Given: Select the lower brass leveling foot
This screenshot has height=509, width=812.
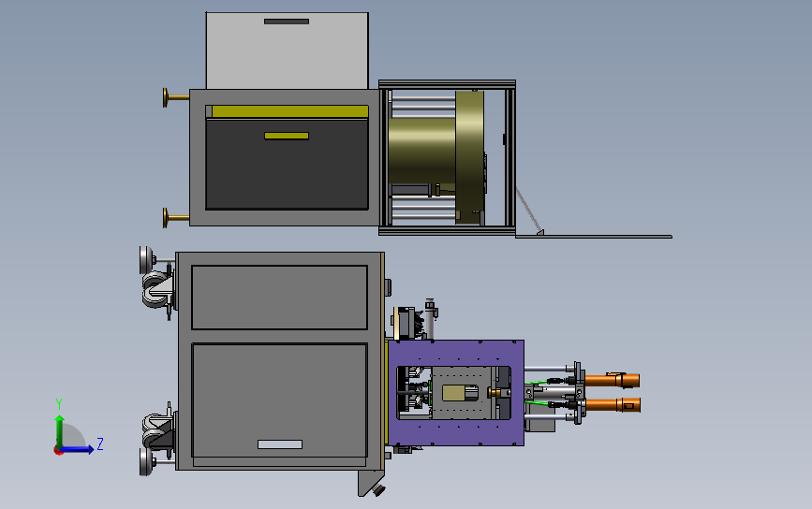Looking at the screenshot, I should 175,217.
